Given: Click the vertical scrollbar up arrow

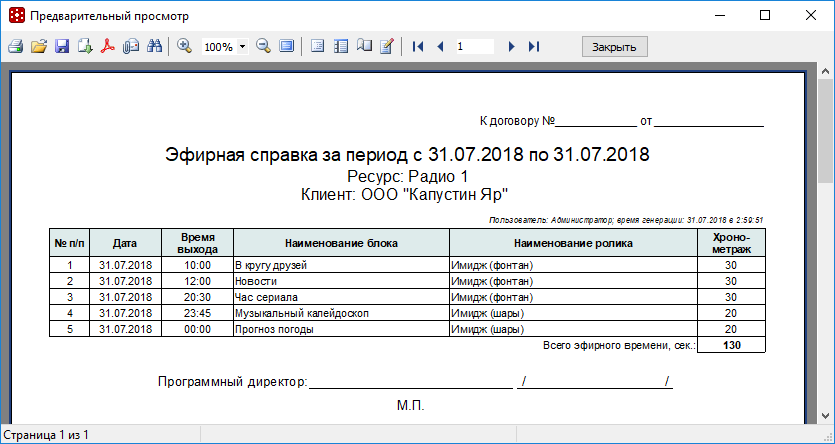Looking at the screenshot, I should pyautogui.click(x=826, y=71).
